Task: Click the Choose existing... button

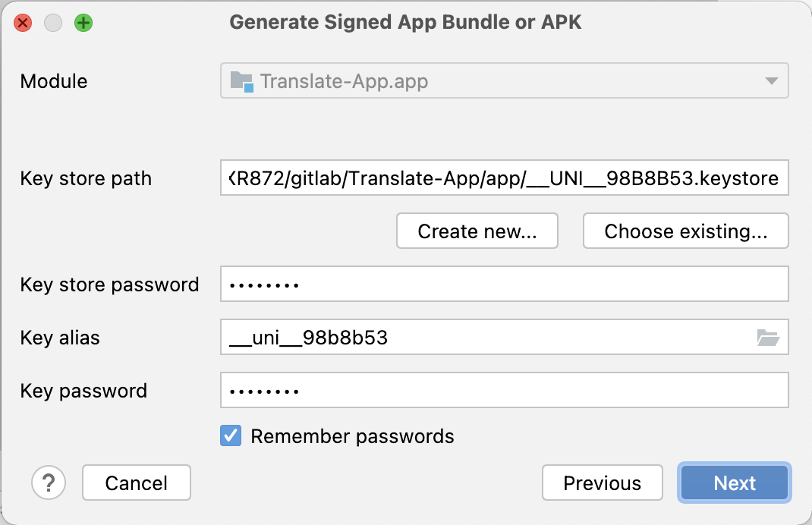Action: (x=685, y=231)
